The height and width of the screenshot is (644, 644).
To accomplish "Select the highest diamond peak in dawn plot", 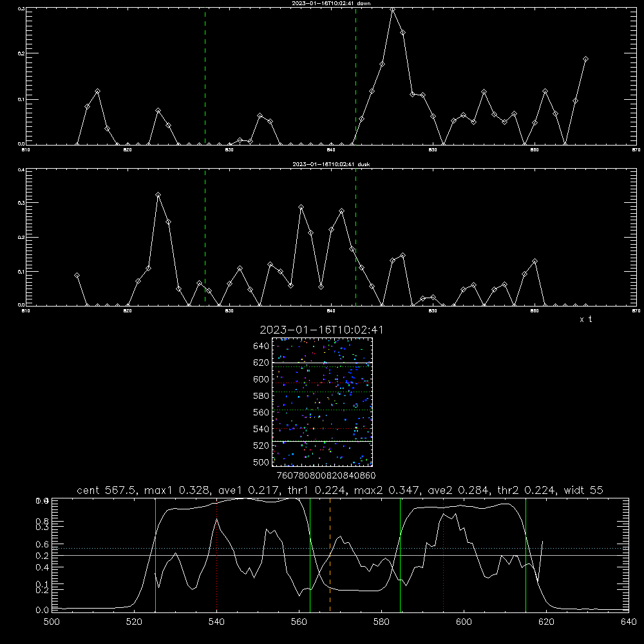I will tap(393, 9).
